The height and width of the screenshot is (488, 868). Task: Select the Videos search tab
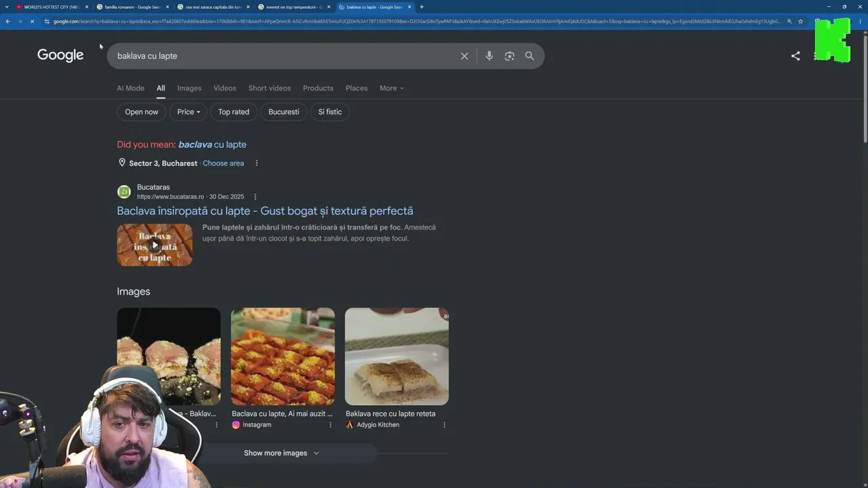point(225,88)
